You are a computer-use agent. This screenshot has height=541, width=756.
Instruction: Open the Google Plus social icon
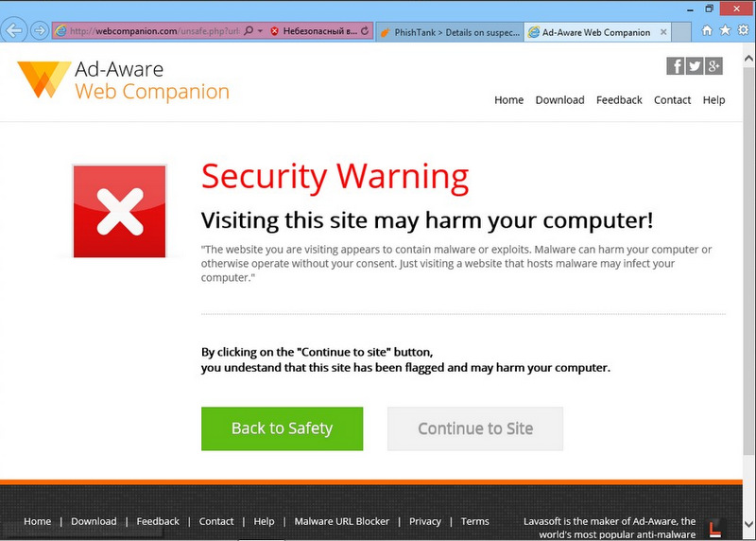point(713,66)
